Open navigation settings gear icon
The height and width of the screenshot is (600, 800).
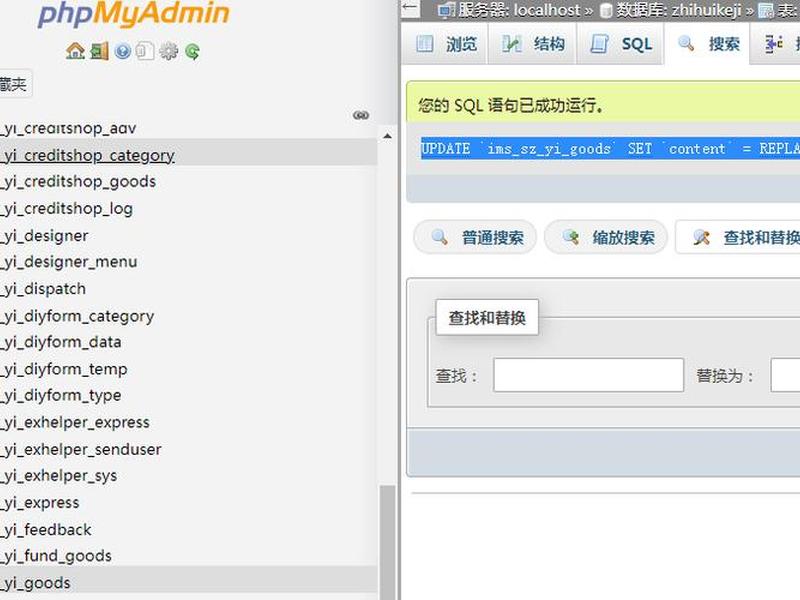(169, 51)
